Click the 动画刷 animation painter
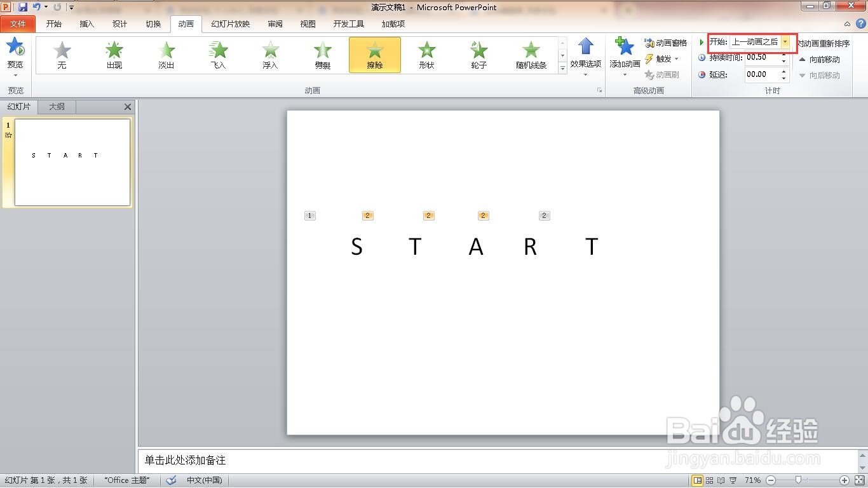Image resolution: width=868 pixels, height=488 pixels. (661, 75)
